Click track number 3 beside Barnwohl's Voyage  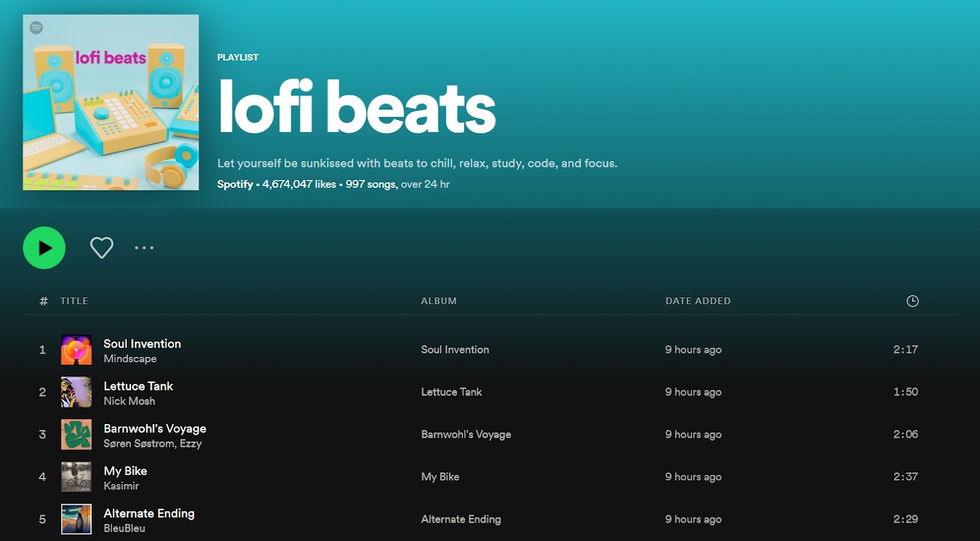pyautogui.click(x=42, y=435)
